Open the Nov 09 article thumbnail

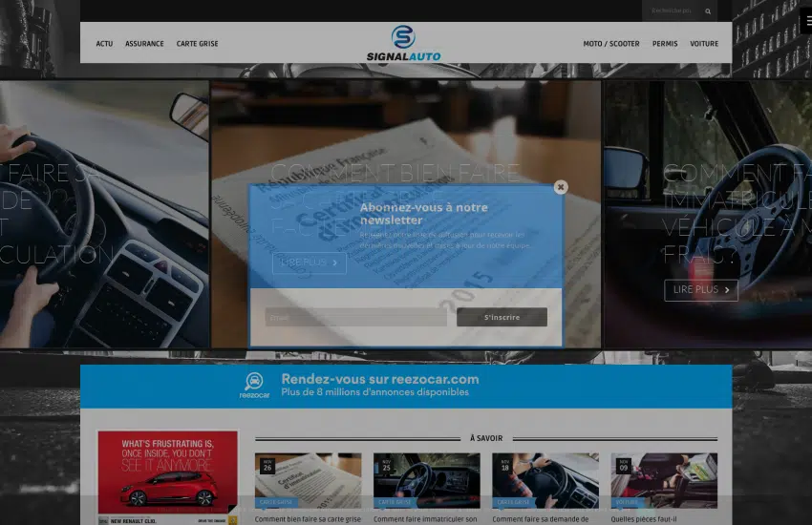click(x=664, y=480)
